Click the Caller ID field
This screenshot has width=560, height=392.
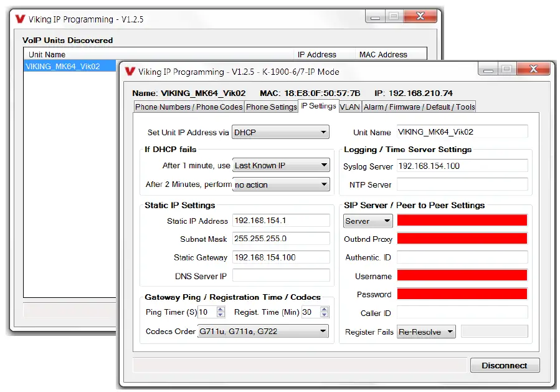point(462,313)
